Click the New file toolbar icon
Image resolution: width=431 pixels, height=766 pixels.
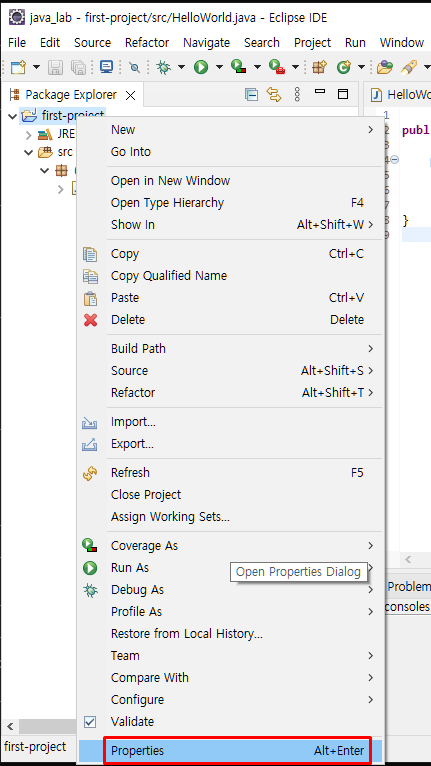click(18, 67)
